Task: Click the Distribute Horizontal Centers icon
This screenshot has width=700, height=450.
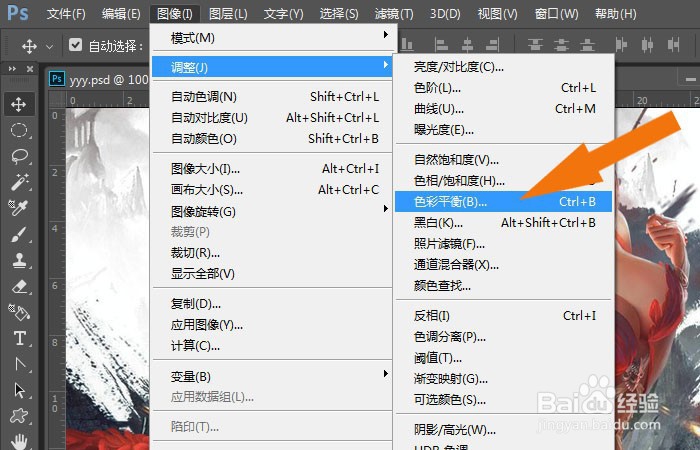Action: tap(647, 45)
